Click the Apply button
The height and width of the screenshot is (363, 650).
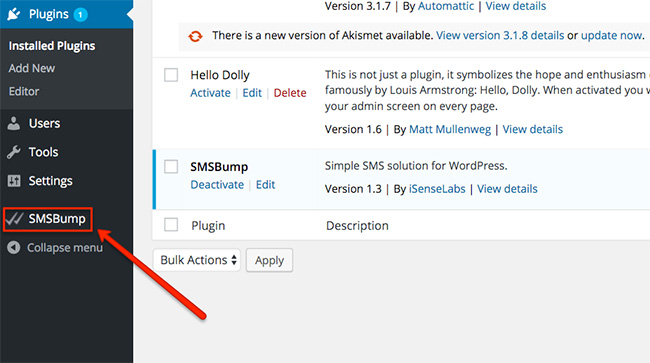(269, 260)
